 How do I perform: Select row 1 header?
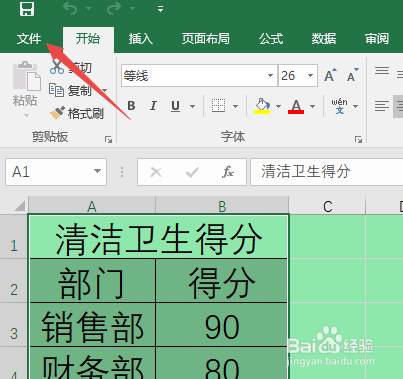(14, 237)
